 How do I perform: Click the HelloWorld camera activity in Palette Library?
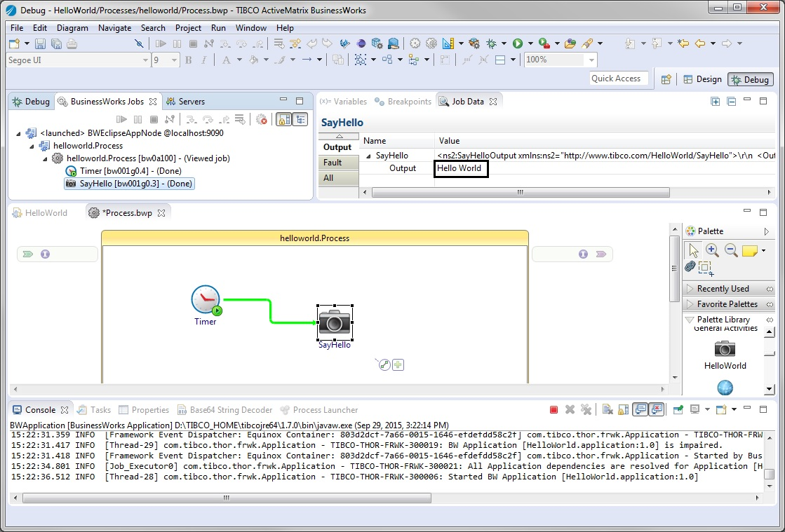point(725,349)
